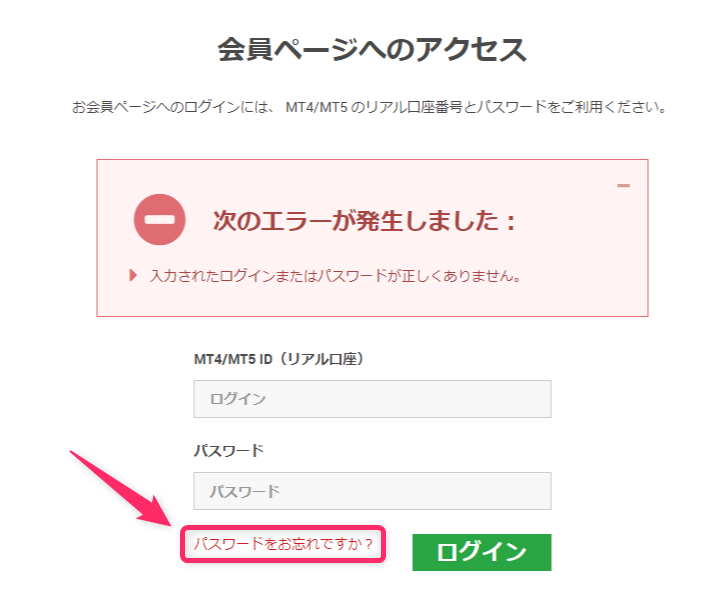Screen dimensions: 722x597
Task: Collapse the error box with the minus icon
Action: pos(623,185)
